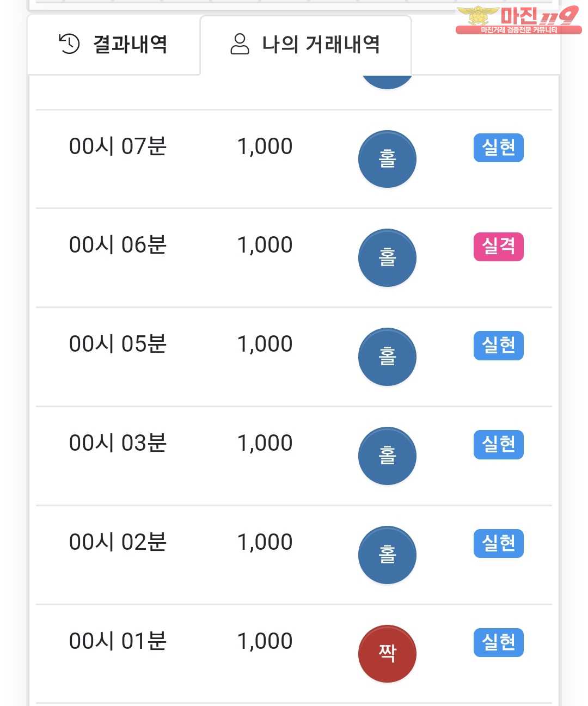The height and width of the screenshot is (706, 588).
Task: Click the blue 홀 circle at 00시 07분
Action: pyautogui.click(x=387, y=159)
